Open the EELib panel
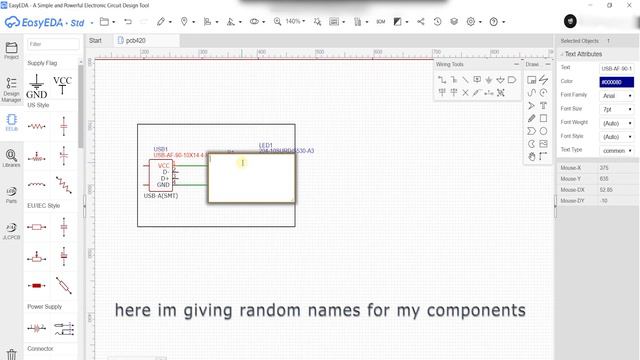Image resolution: width=640 pixels, height=360 pixels. (x=11, y=122)
